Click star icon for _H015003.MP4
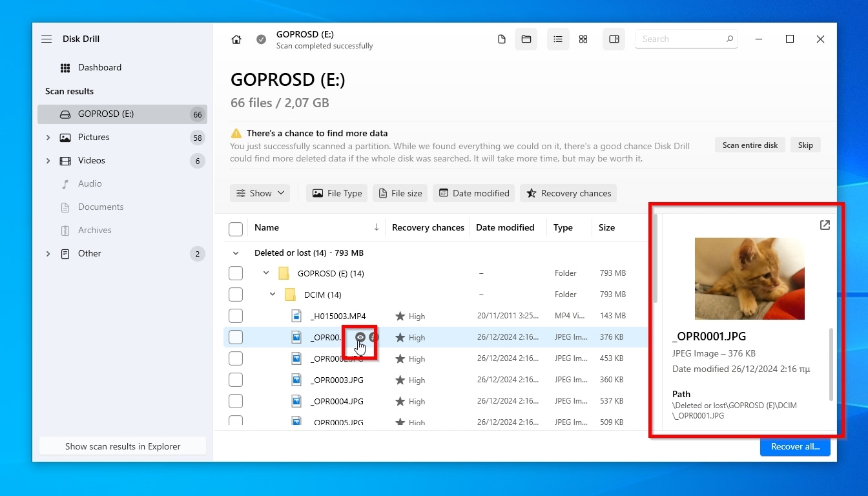Viewport: 868px width, 496px height. coord(400,316)
